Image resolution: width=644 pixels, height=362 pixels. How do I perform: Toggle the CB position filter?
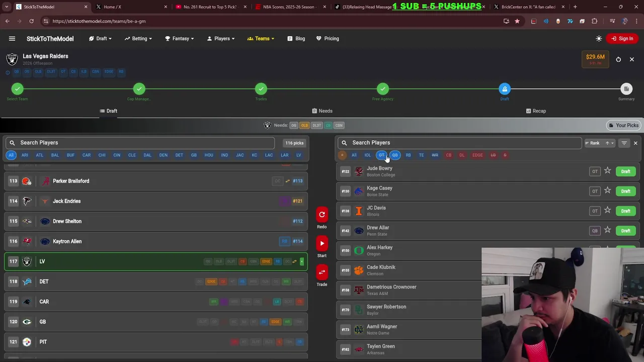point(449,155)
